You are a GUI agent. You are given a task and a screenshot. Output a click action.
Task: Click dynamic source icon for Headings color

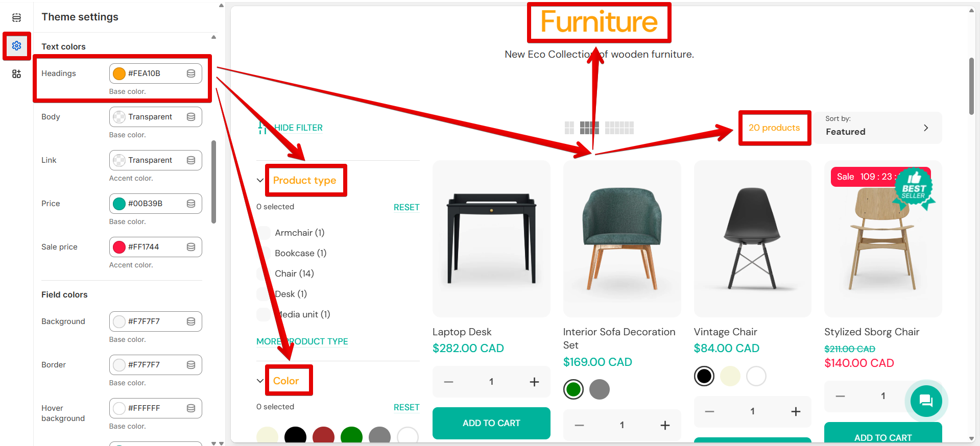191,73
